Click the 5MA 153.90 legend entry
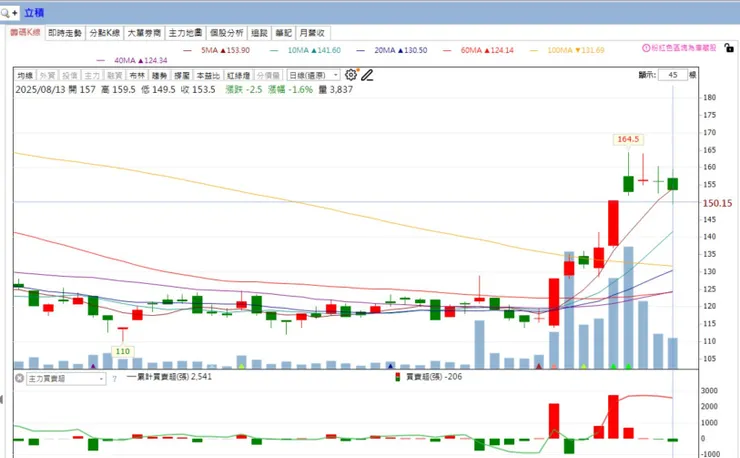The height and width of the screenshot is (458, 740). [217, 50]
